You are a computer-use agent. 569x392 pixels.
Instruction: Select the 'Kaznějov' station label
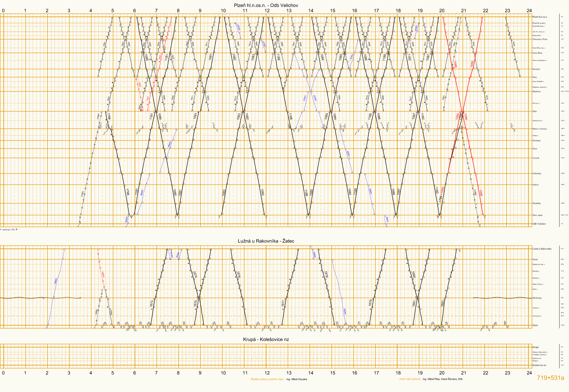tap(536, 69)
